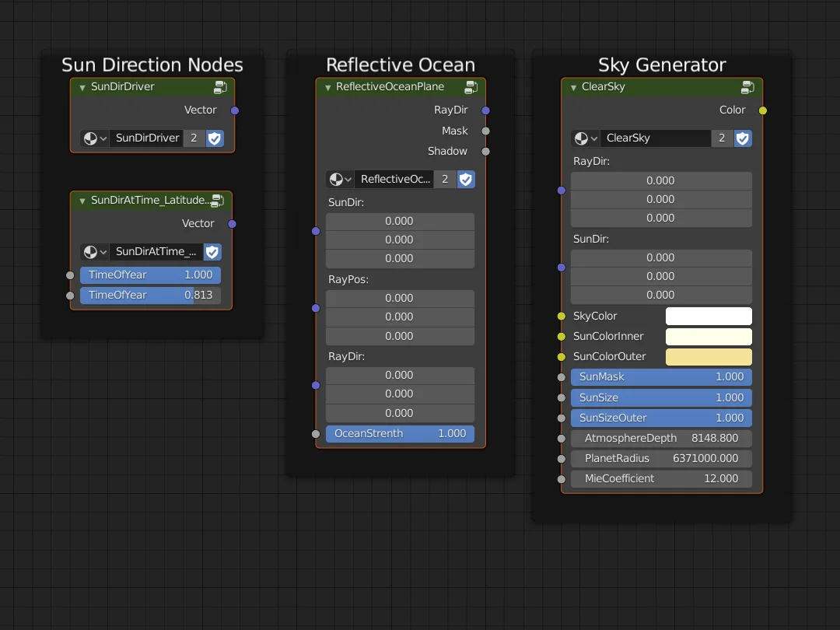This screenshot has width=840, height=630.
Task: Click the node group icon on ReflectiveOceanPlane header
Action: tap(471, 87)
